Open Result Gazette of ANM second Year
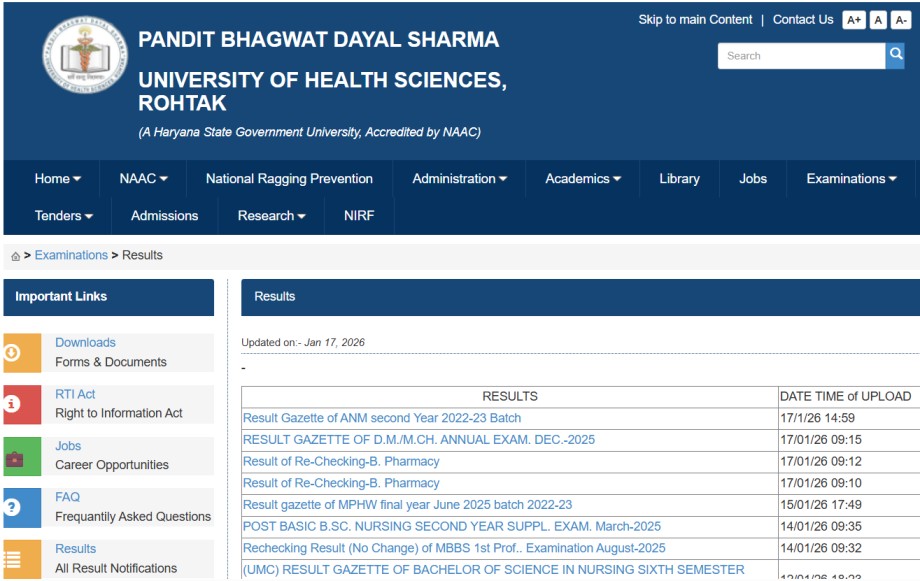 click(x=382, y=418)
